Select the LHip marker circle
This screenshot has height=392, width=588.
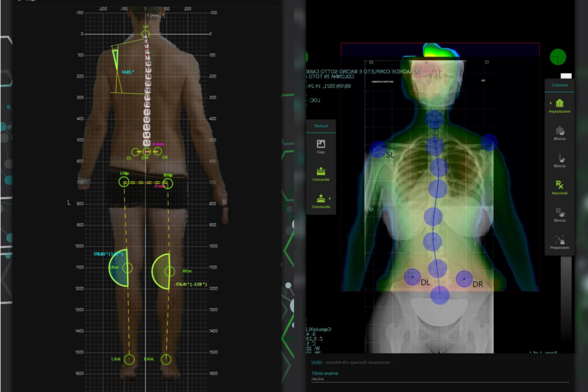(124, 182)
